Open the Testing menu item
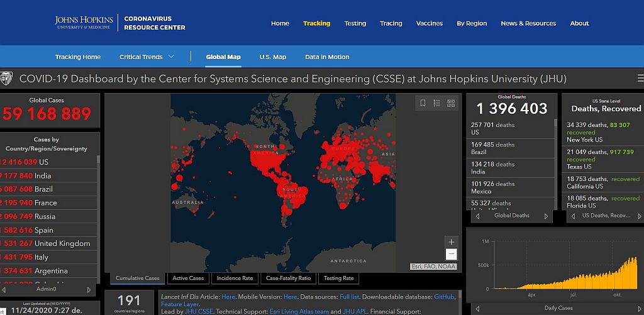This screenshot has height=315, width=644. pyautogui.click(x=355, y=23)
